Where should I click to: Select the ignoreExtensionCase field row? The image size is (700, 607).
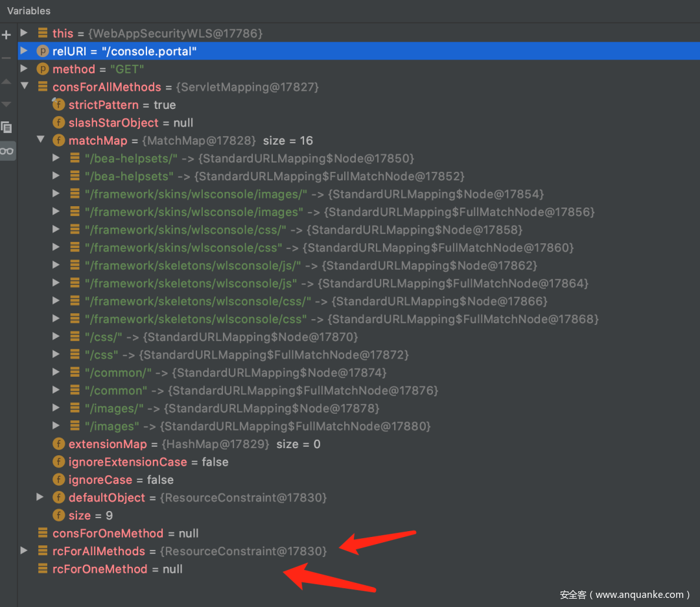click(148, 462)
